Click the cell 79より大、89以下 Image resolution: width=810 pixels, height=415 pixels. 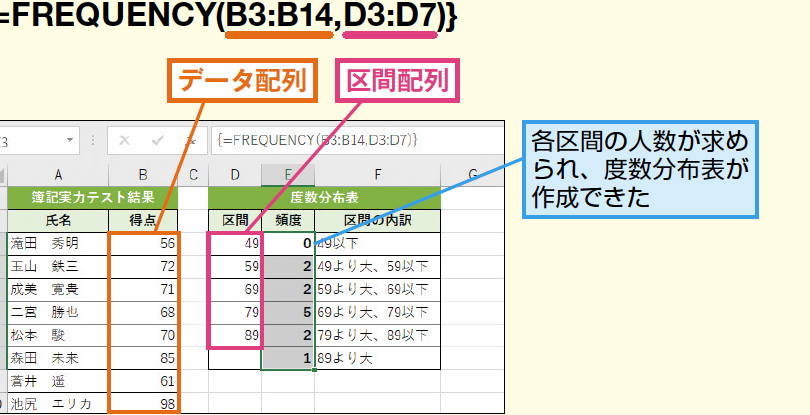(378, 335)
